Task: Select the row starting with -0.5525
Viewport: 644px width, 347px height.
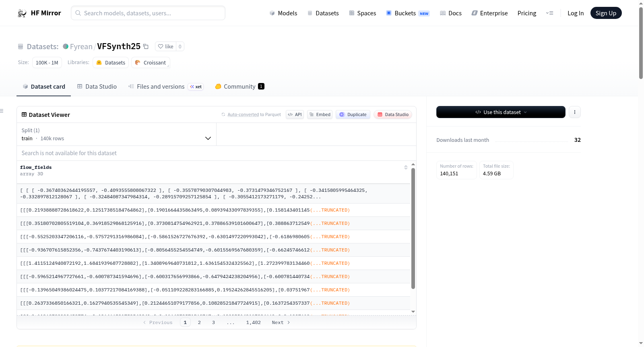Action: [x=213, y=237]
